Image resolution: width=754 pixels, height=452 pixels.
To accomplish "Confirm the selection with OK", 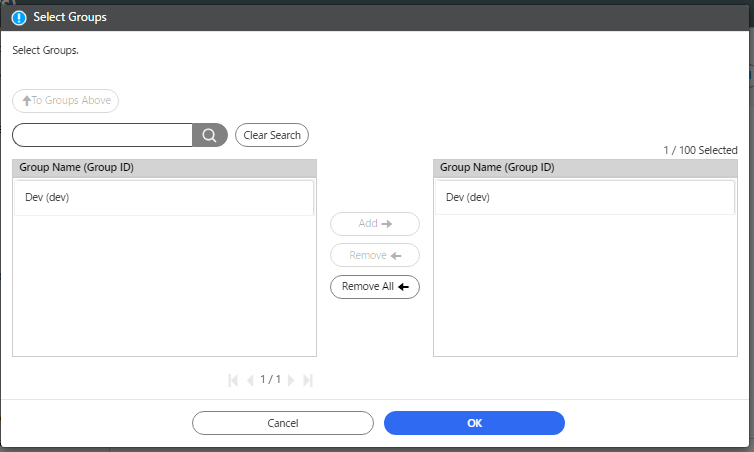I will pyautogui.click(x=474, y=423).
